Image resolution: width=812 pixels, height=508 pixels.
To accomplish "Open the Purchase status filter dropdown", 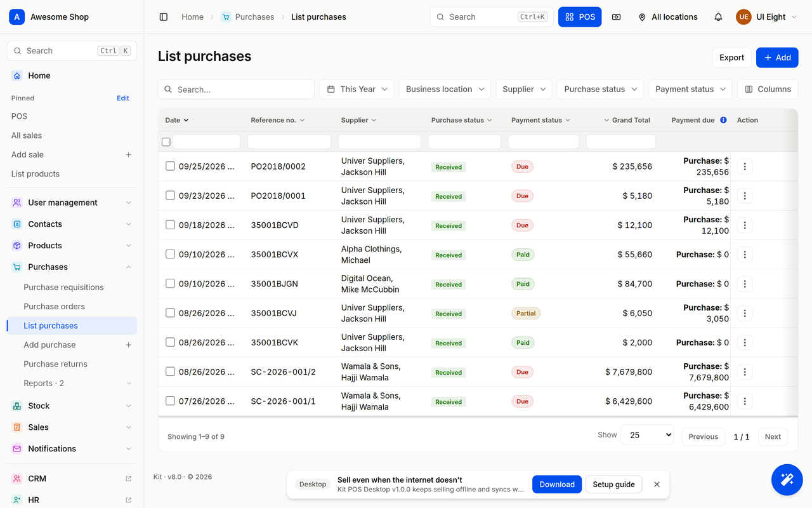I will pyautogui.click(x=600, y=90).
